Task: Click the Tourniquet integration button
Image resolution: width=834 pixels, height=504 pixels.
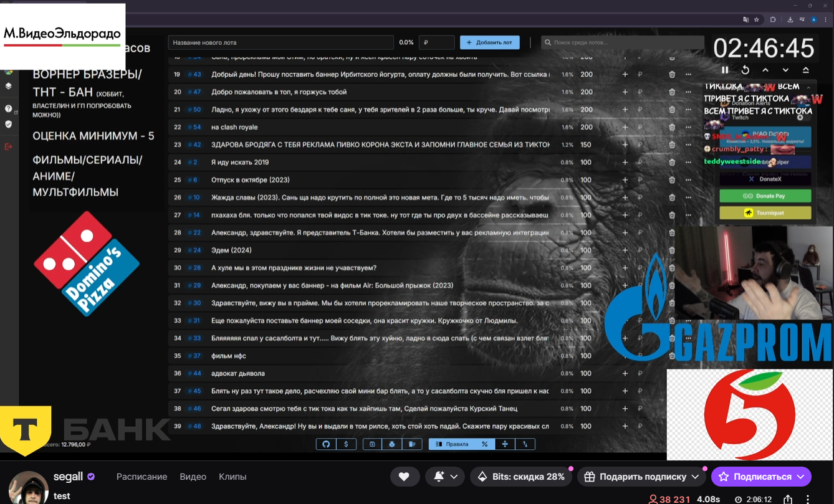Action: (x=765, y=213)
